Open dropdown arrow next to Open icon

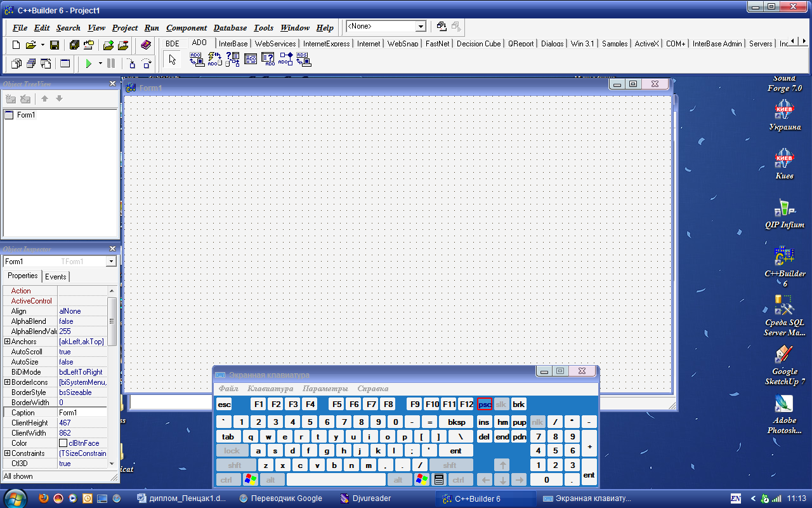43,45
